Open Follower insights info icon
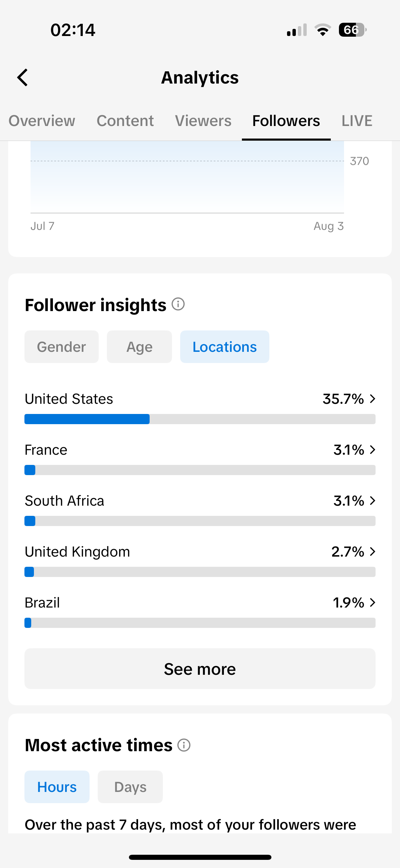 (178, 304)
